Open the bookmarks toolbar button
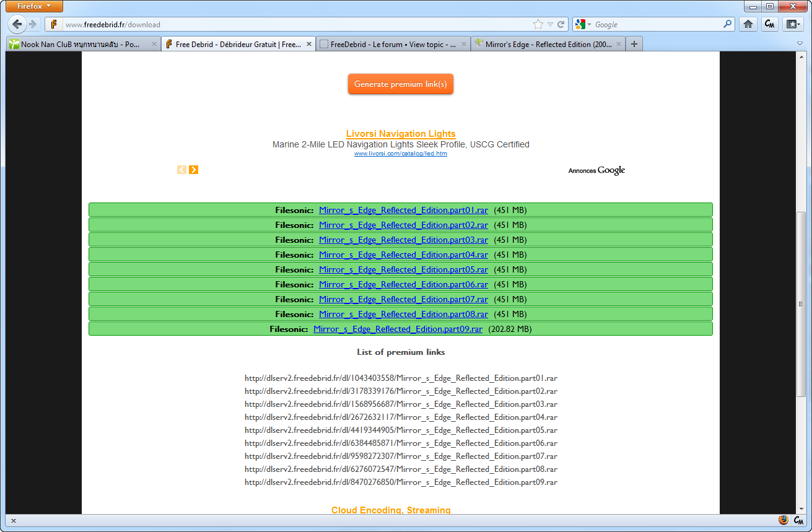Viewport: 812px width, 532px height. [x=792, y=24]
